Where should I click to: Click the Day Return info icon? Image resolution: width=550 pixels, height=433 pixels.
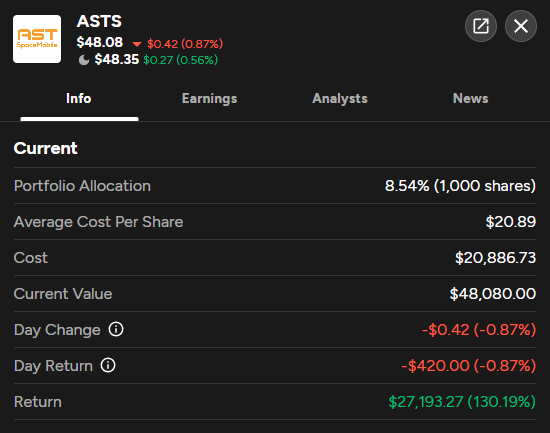[x=108, y=365]
